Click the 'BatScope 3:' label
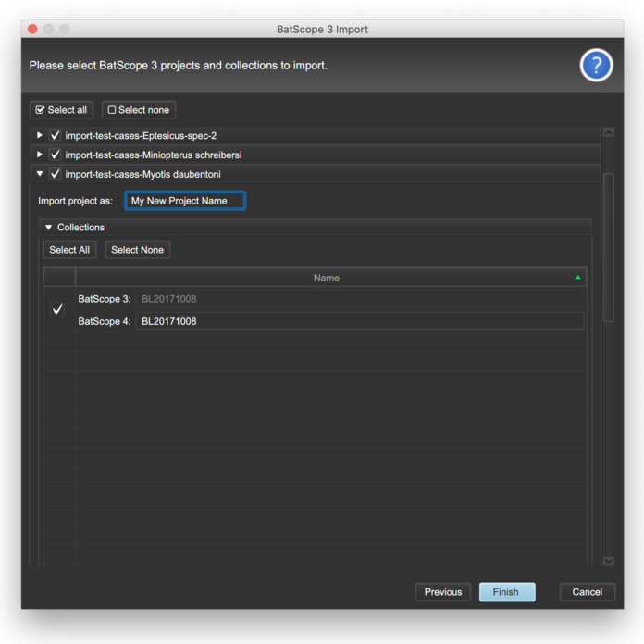The image size is (644, 644). (105, 299)
